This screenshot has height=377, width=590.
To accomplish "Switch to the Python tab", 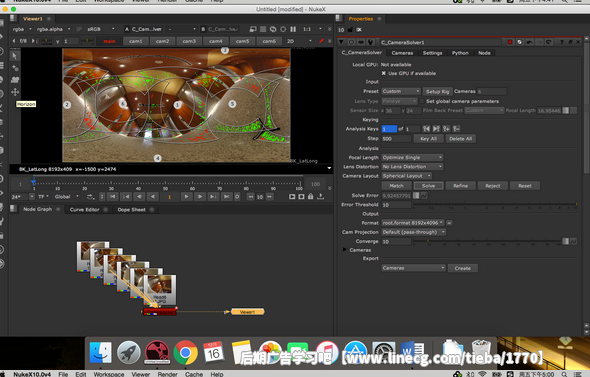I will pos(460,53).
